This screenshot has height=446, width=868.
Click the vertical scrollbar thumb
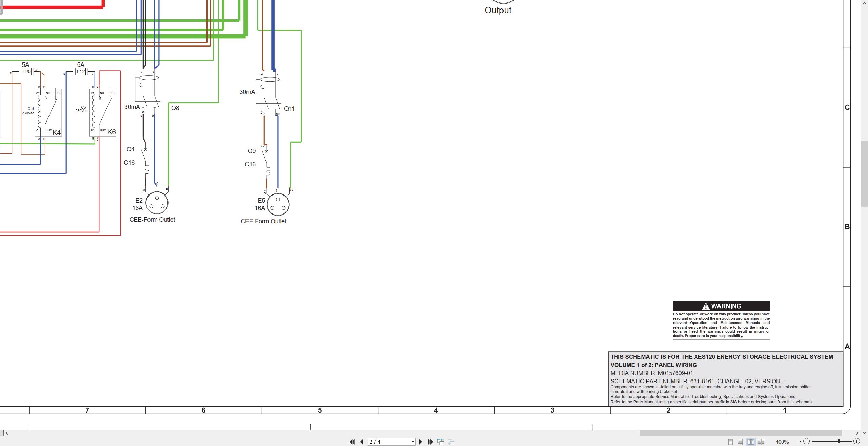865,173
